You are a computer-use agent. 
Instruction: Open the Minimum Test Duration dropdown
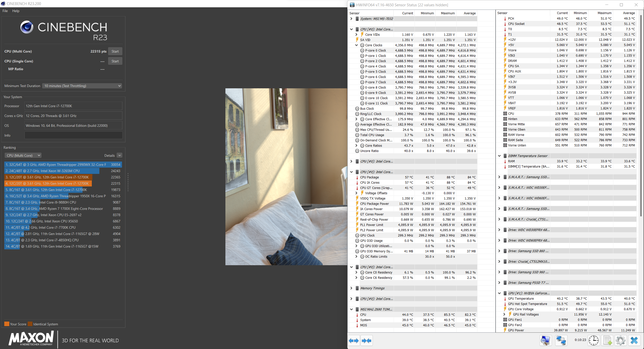click(82, 86)
